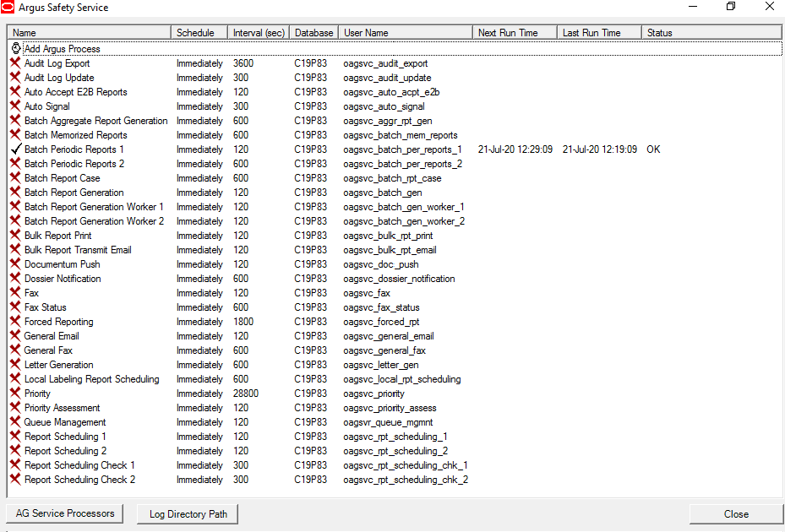Click the red X icon beside Auto Signal
The width and height of the screenshot is (785, 532).
pyautogui.click(x=15, y=106)
